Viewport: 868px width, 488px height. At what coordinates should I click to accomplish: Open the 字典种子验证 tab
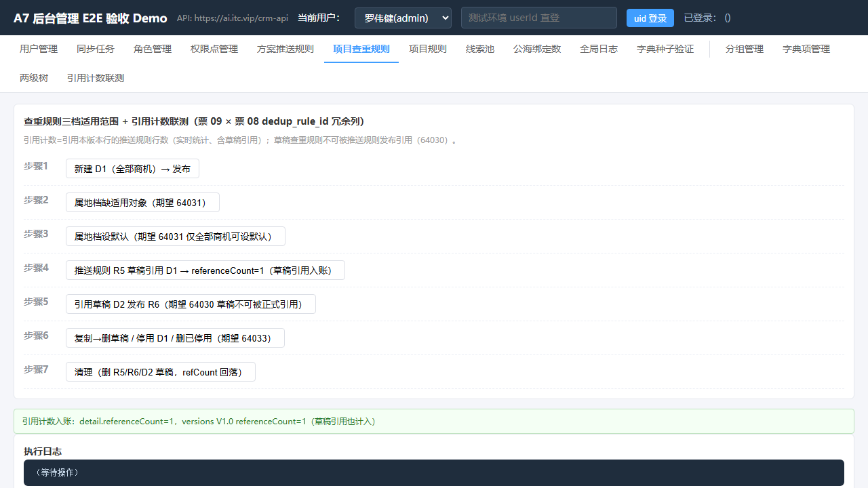(665, 49)
